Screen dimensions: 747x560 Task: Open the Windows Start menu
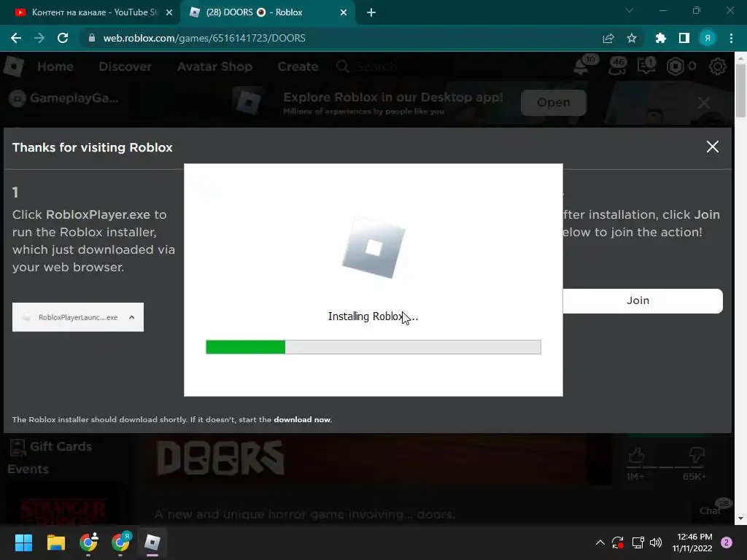click(23, 542)
